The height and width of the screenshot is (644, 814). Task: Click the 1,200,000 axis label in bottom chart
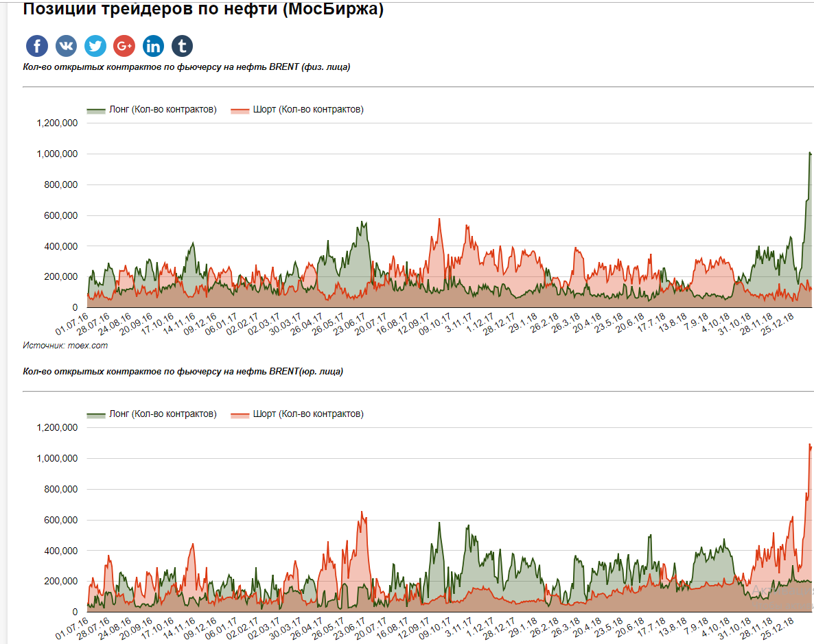click(x=56, y=428)
